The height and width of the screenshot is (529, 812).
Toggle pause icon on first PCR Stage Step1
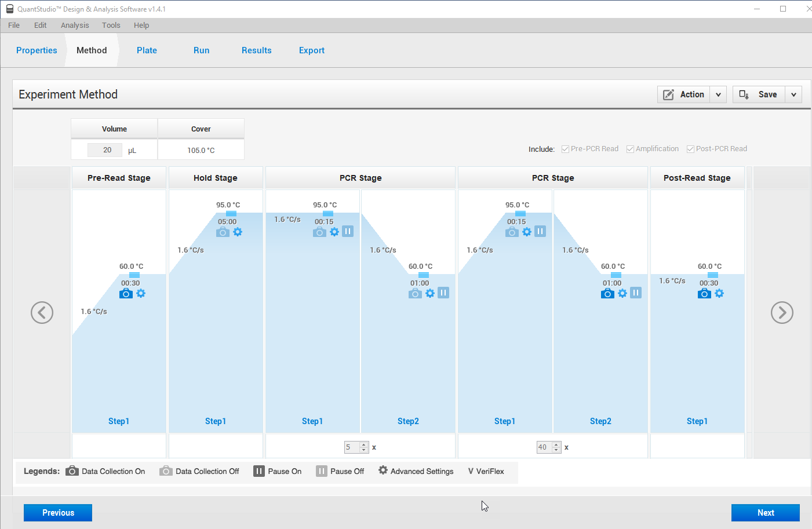click(348, 232)
